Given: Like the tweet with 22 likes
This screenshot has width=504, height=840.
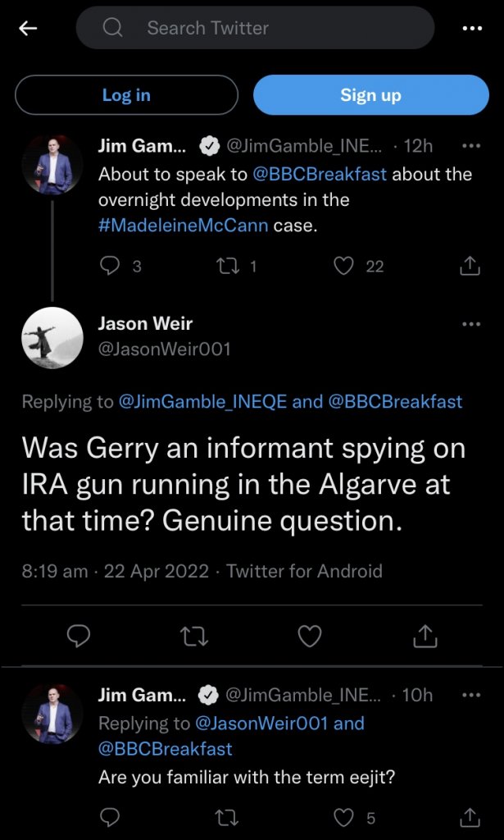Looking at the screenshot, I should [344, 265].
